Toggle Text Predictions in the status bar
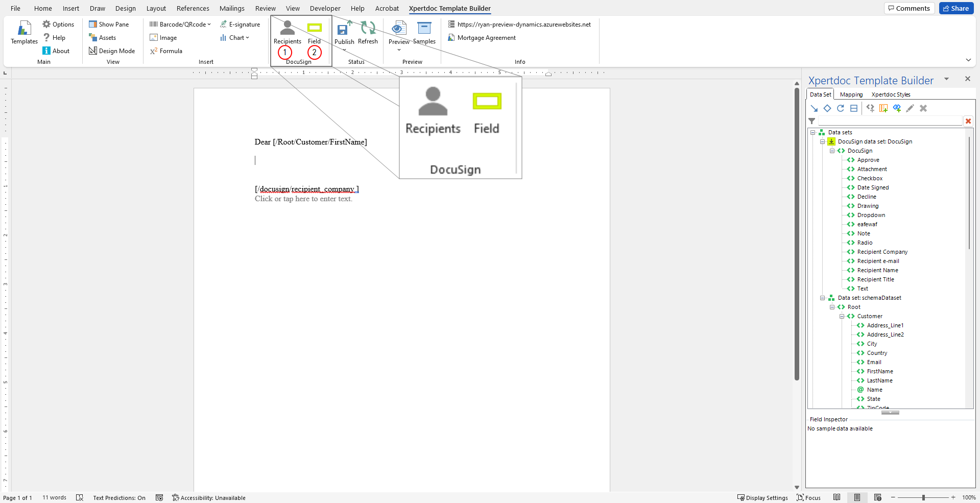 (x=119, y=498)
